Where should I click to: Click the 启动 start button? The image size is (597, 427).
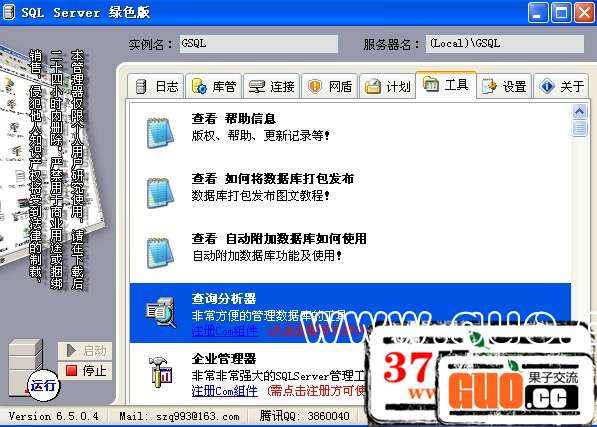(85, 351)
